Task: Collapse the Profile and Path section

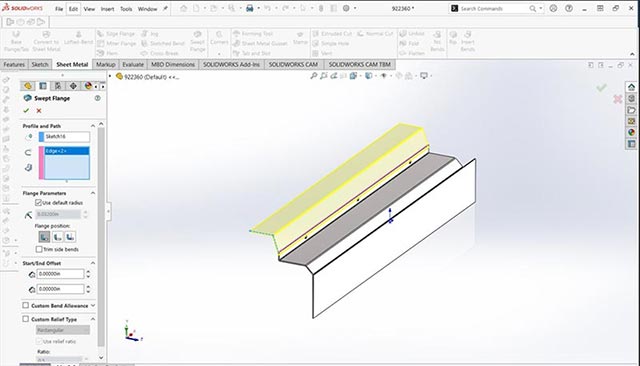Action: click(x=93, y=126)
